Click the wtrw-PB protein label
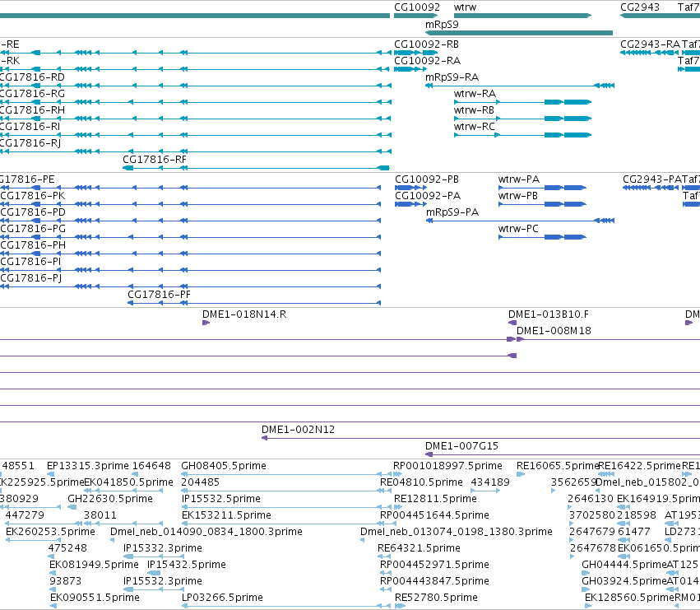The image size is (700, 610). point(518,196)
